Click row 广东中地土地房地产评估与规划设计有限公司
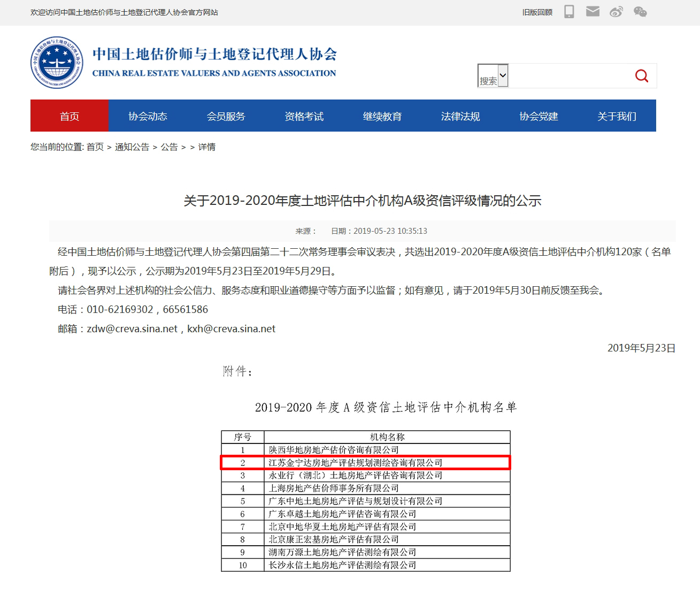700x589 pixels. click(x=366, y=501)
